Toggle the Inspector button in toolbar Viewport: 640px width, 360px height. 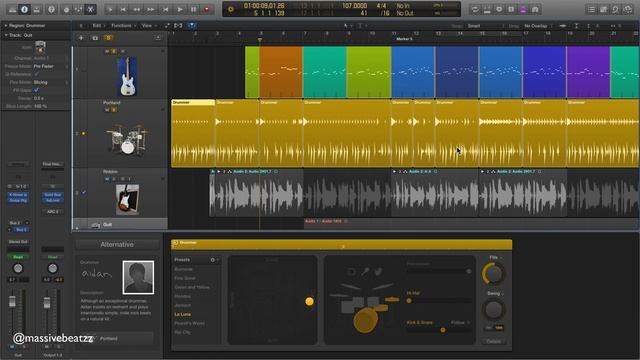pos(24,9)
